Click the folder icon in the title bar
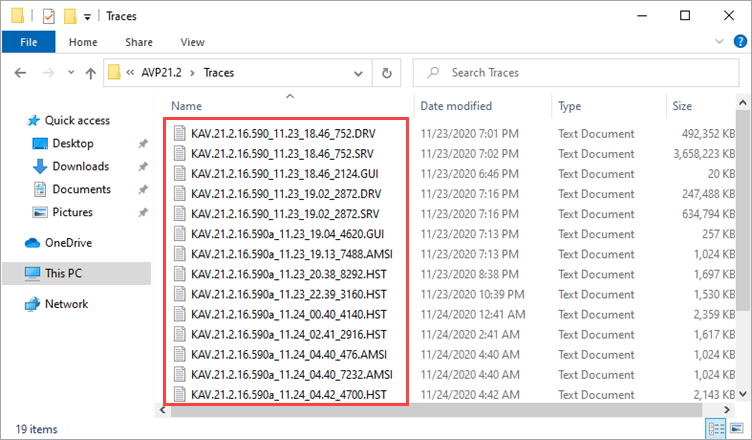The height and width of the screenshot is (440, 752). tap(18, 16)
